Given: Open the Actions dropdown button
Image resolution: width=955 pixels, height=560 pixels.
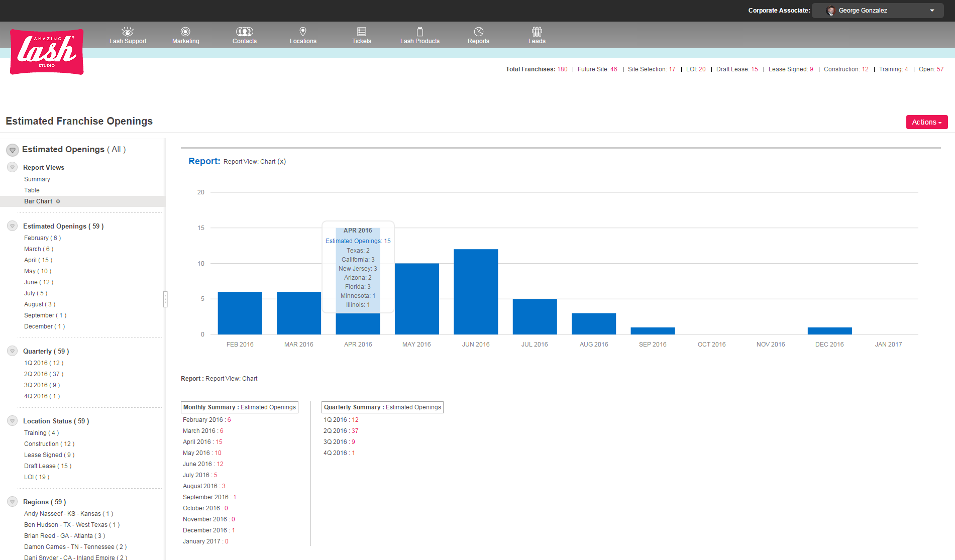Looking at the screenshot, I should coord(927,122).
